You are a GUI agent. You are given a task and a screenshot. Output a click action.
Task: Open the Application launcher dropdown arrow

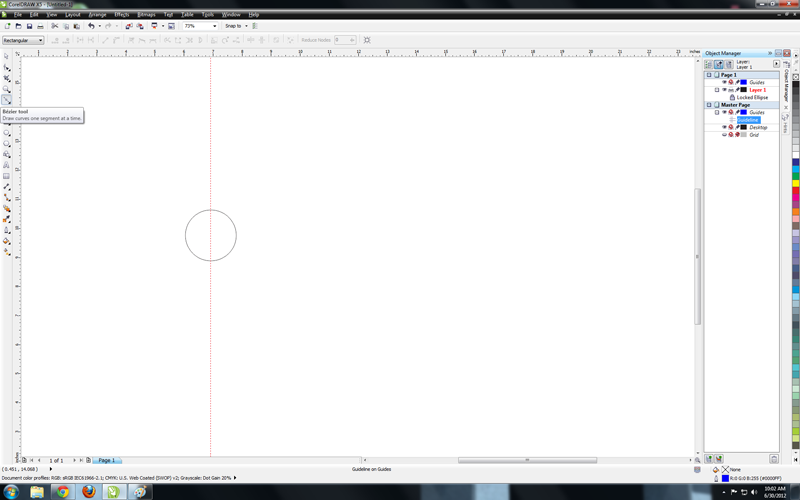point(163,26)
